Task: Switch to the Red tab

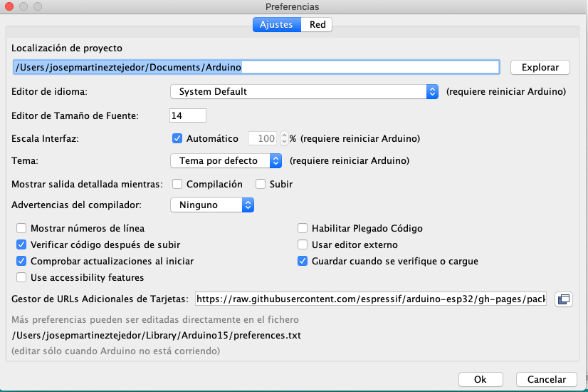Action: (317, 24)
